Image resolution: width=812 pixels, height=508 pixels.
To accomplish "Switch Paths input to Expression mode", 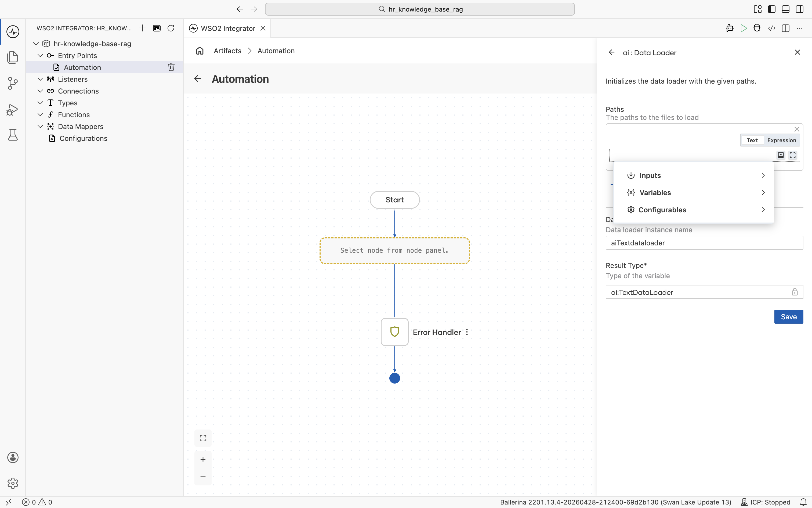I will coord(781,140).
